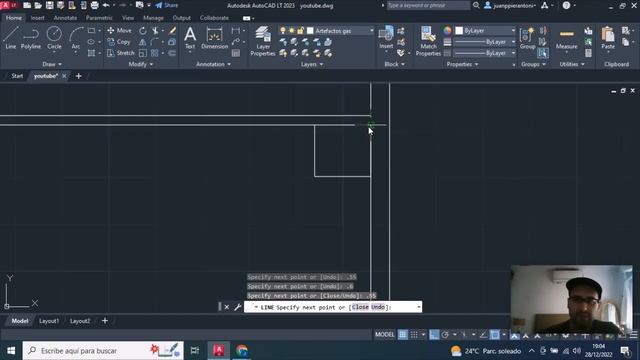The image size is (640, 360).
Task: Click the Scale tool icon
Action: (x=142, y=53)
